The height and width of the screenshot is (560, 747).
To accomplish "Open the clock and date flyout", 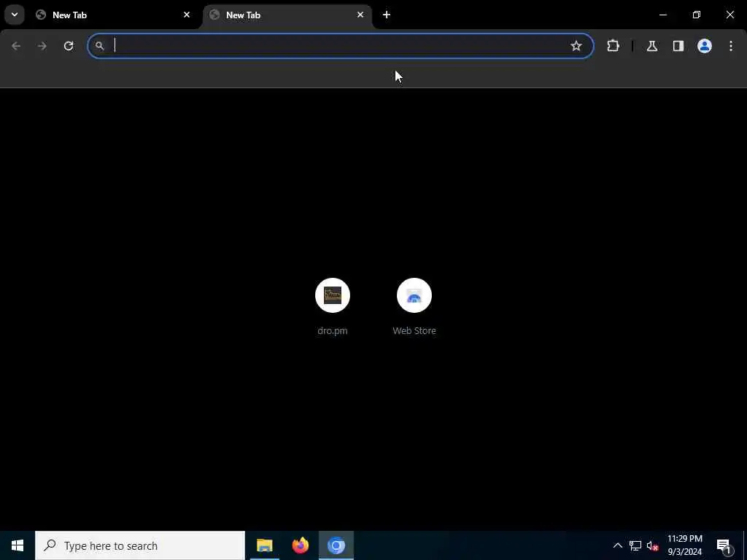I will point(684,545).
